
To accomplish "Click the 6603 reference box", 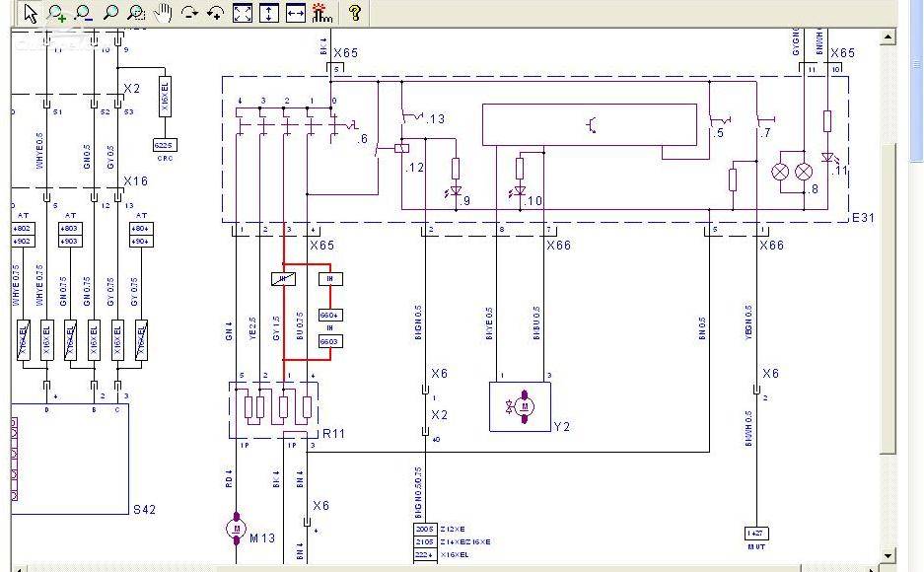I will [330, 341].
